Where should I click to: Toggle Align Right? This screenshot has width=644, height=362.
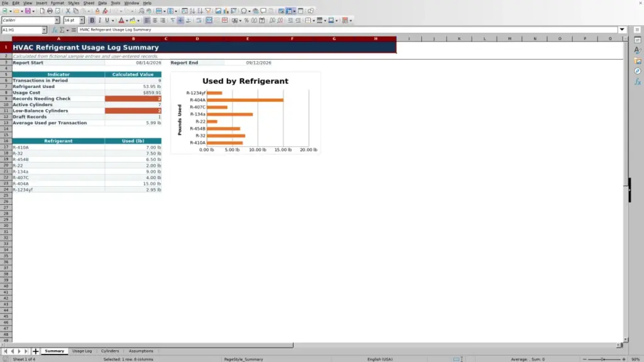pos(163,20)
